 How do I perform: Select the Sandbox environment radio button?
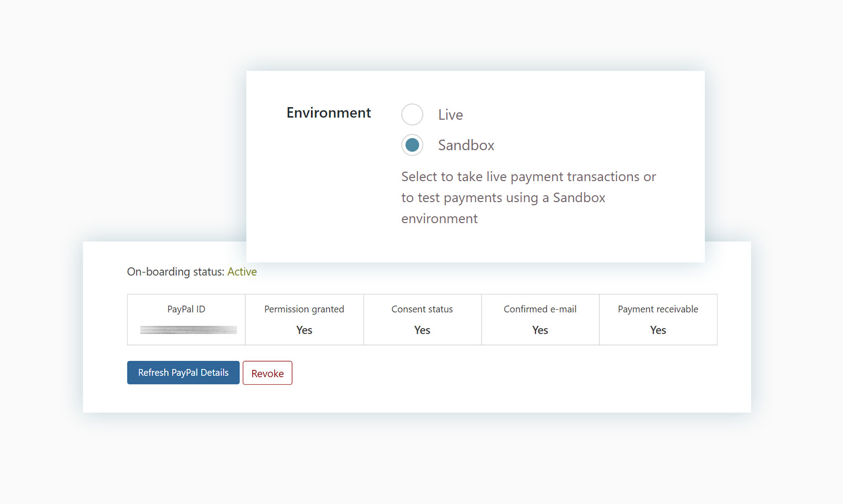(412, 145)
